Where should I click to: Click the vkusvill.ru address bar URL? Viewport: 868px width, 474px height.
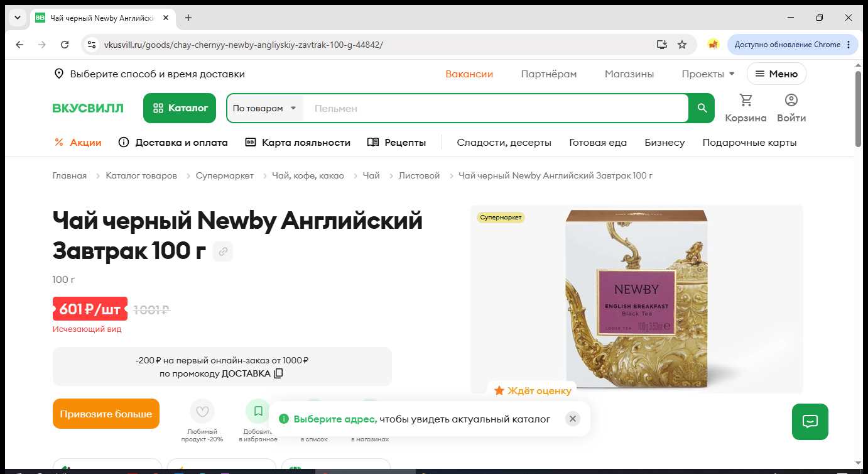(242, 45)
